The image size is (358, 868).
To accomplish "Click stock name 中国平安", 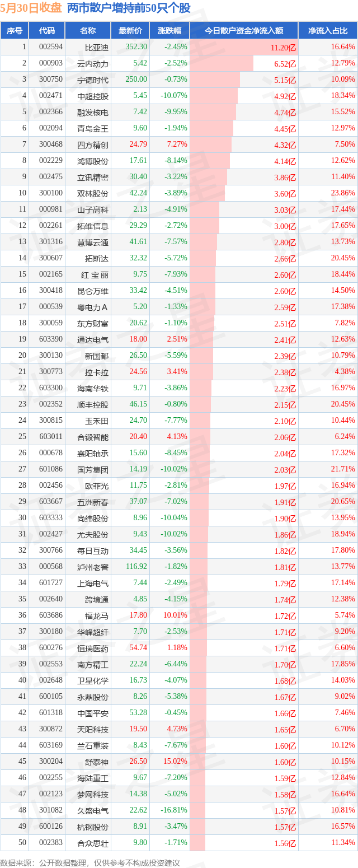I will [x=93, y=713].
